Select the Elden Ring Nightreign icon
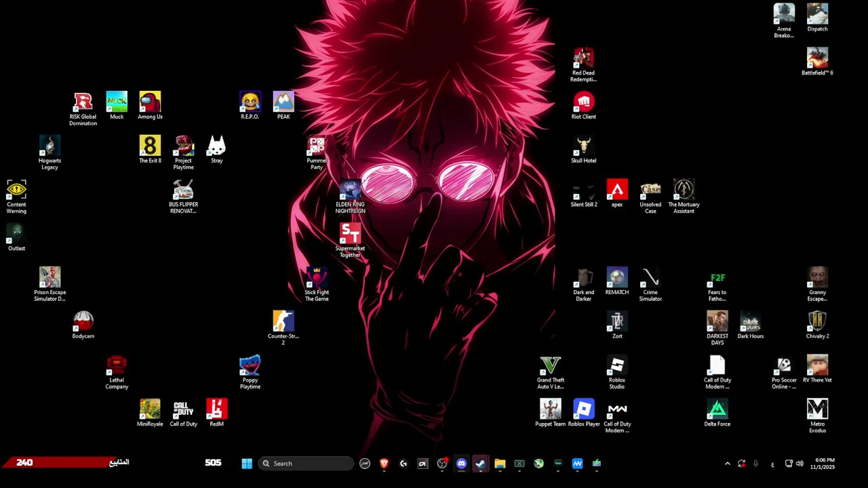This screenshot has width=868, height=488. [350, 197]
